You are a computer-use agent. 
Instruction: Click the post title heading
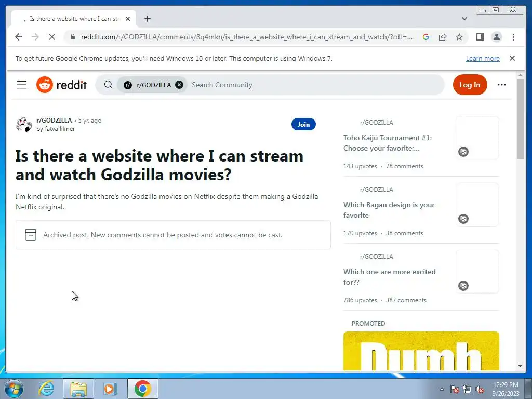coord(159,165)
